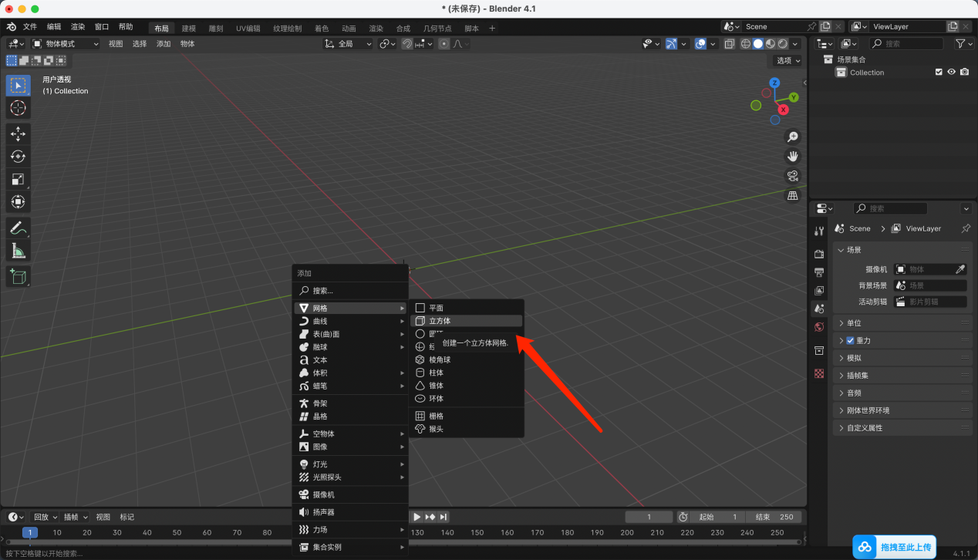Open the 物体模式 mode dropdown
Viewport: 978px width, 560px height.
66,44
